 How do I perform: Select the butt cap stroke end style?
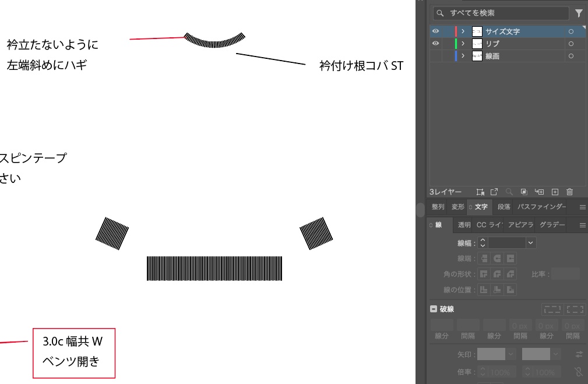pyautogui.click(x=484, y=258)
